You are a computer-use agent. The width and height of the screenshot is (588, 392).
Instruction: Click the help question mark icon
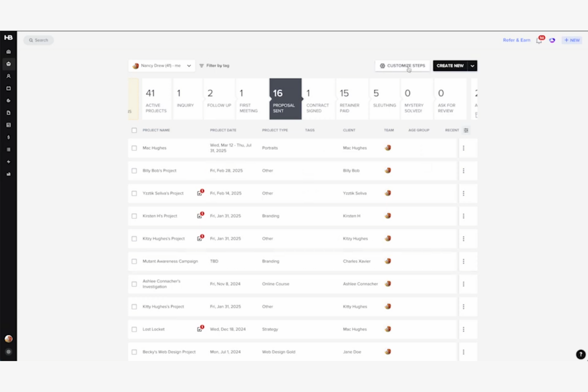[x=580, y=354]
